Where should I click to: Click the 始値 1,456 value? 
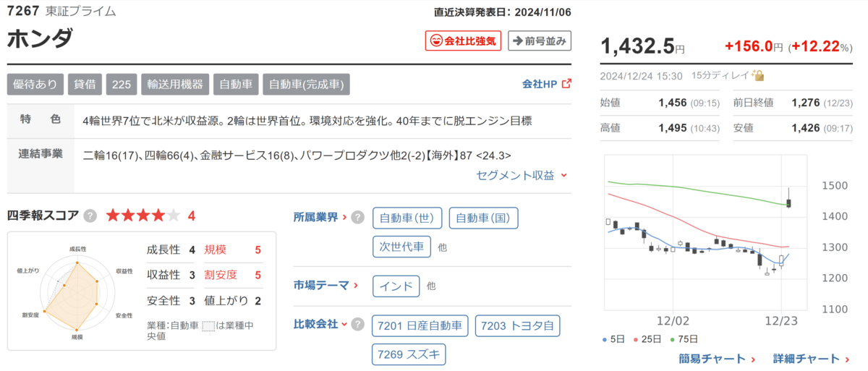point(672,103)
